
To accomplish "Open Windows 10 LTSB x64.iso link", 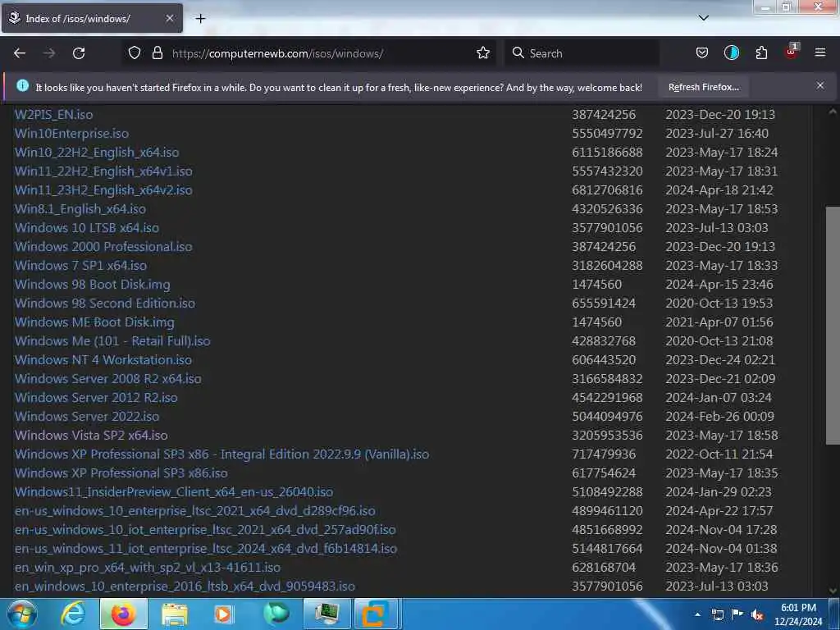I will point(87,228).
